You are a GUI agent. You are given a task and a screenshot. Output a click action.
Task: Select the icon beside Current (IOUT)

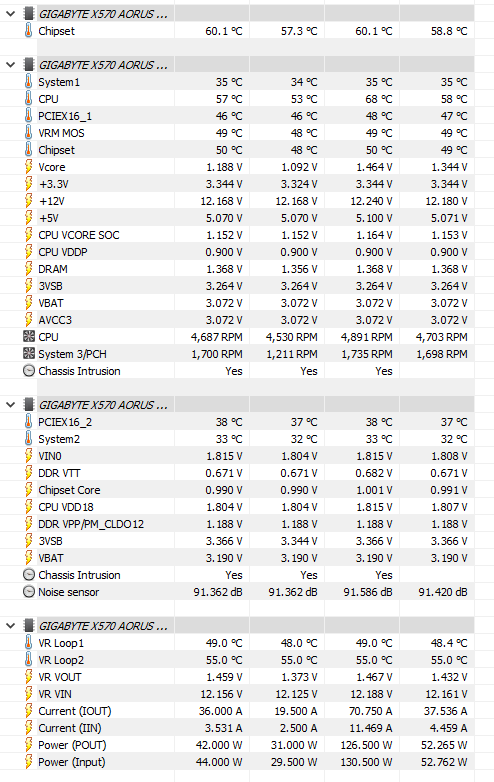[x=29, y=711]
